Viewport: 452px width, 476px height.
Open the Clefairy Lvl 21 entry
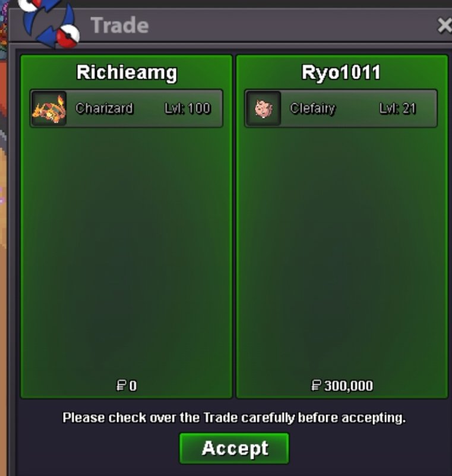coord(341,108)
